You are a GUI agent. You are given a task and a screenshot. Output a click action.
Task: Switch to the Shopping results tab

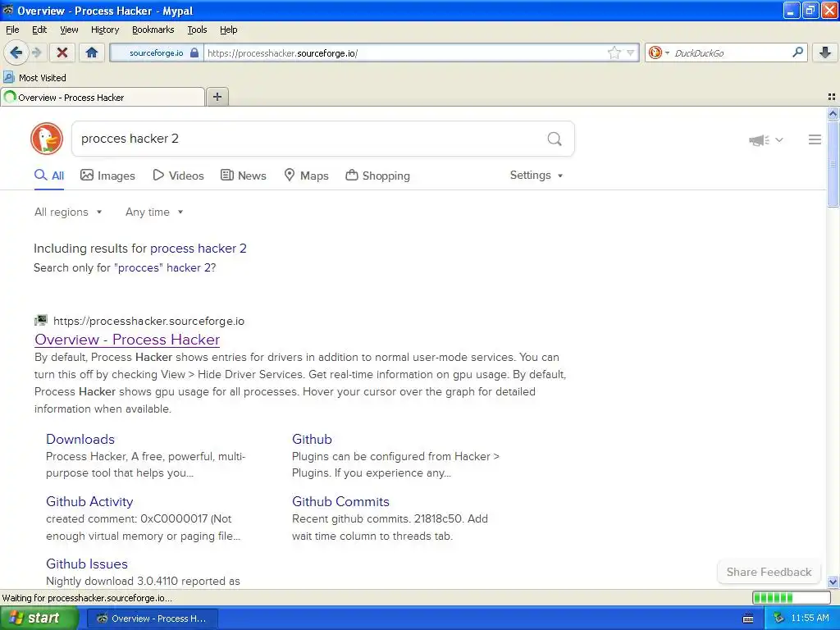[377, 176]
